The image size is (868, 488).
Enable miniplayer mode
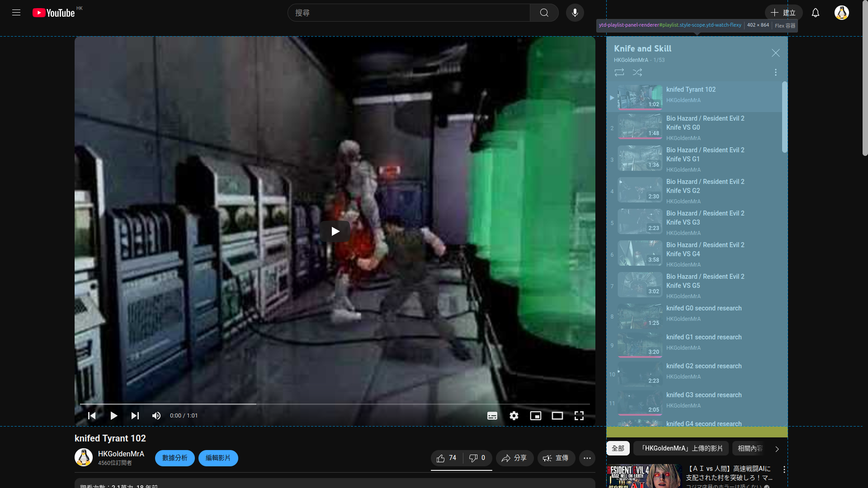tap(536, 416)
